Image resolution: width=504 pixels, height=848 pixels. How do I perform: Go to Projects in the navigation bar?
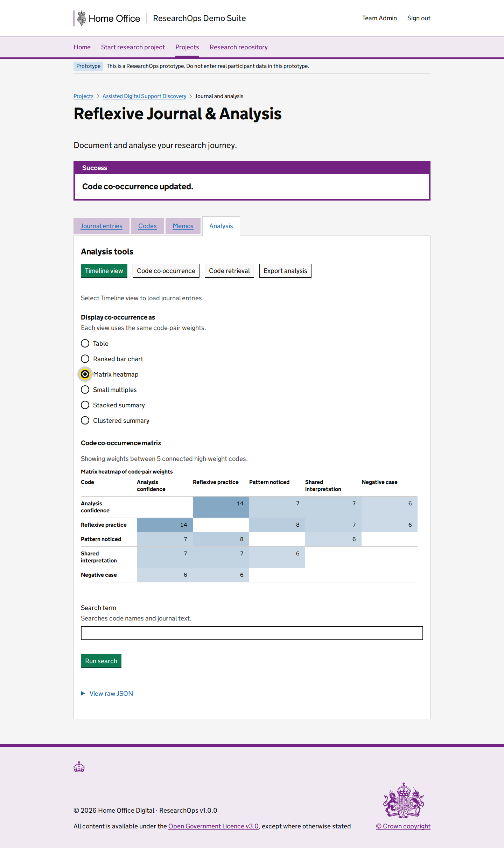[x=187, y=47]
